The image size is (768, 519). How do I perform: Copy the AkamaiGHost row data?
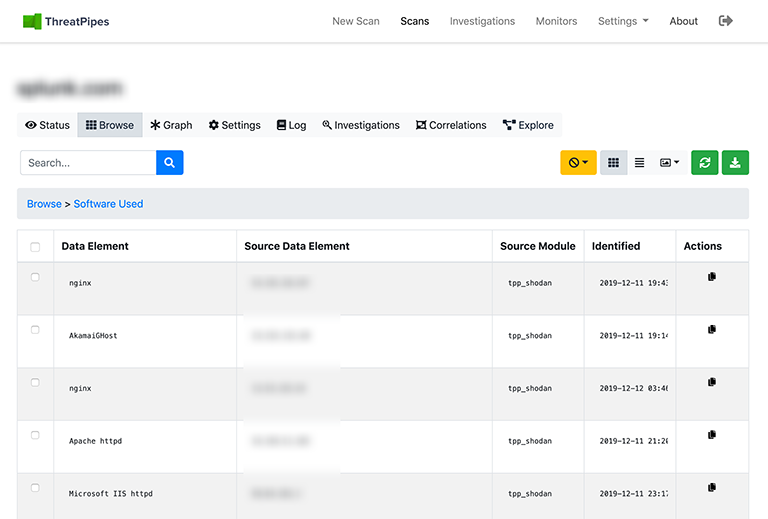click(712, 329)
